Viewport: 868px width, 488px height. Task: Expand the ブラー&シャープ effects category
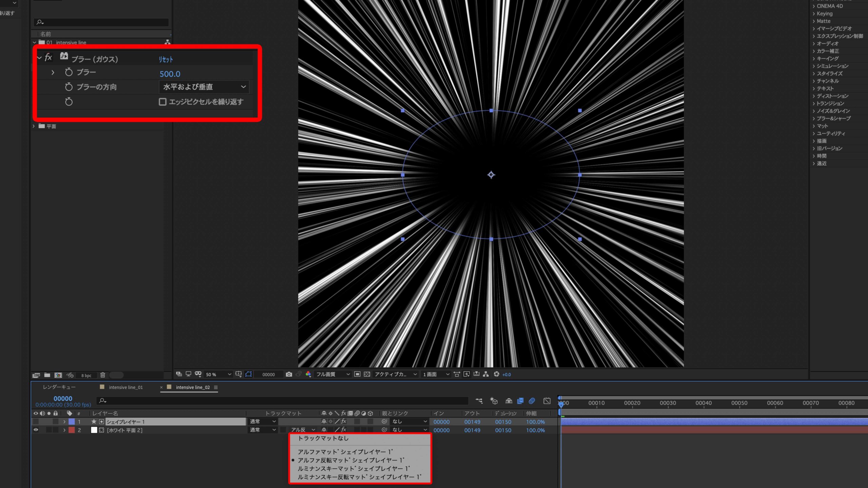point(813,119)
